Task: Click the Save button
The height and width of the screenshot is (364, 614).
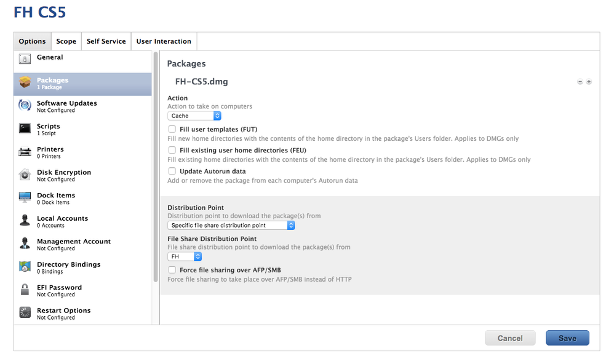Action: [567, 338]
